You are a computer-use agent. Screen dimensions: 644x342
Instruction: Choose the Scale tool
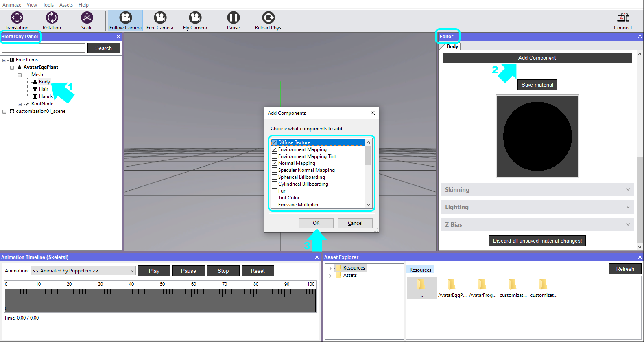(87, 18)
